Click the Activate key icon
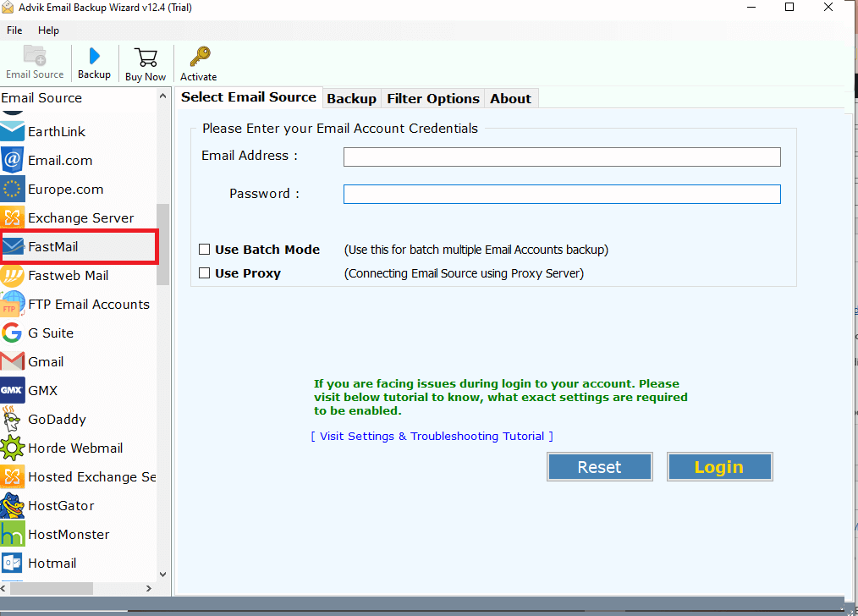 click(x=199, y=57)
